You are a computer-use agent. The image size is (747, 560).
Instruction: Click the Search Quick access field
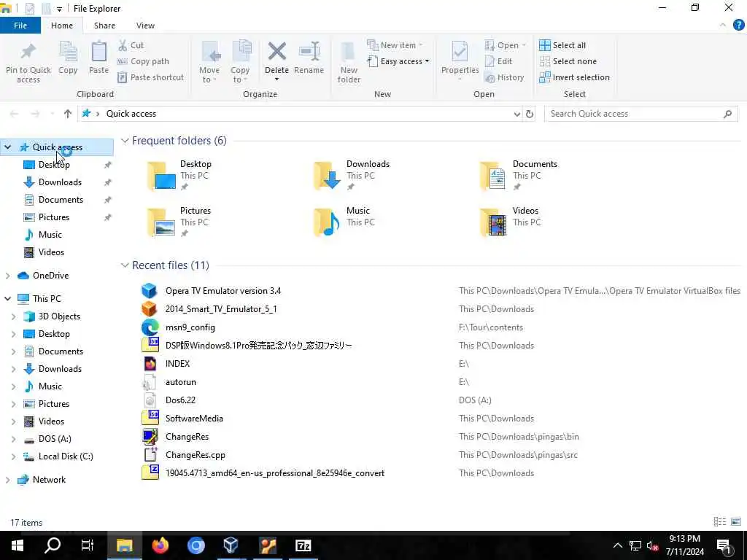641,114
